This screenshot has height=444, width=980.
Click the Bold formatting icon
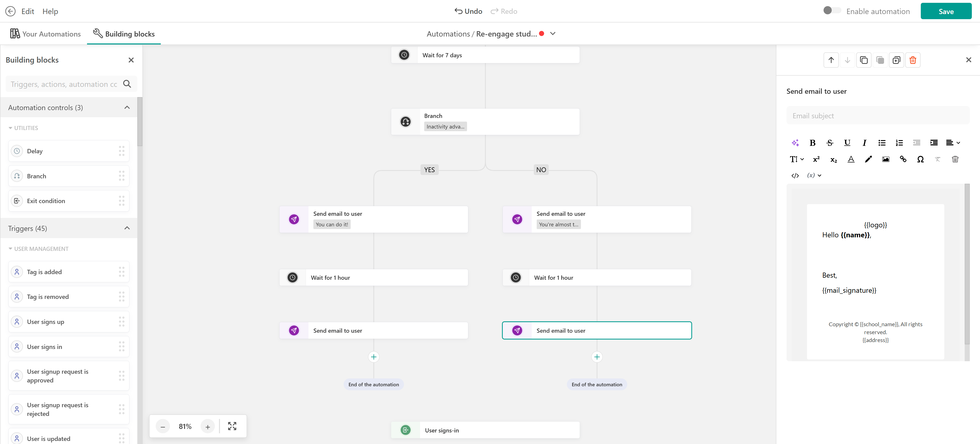812,143
